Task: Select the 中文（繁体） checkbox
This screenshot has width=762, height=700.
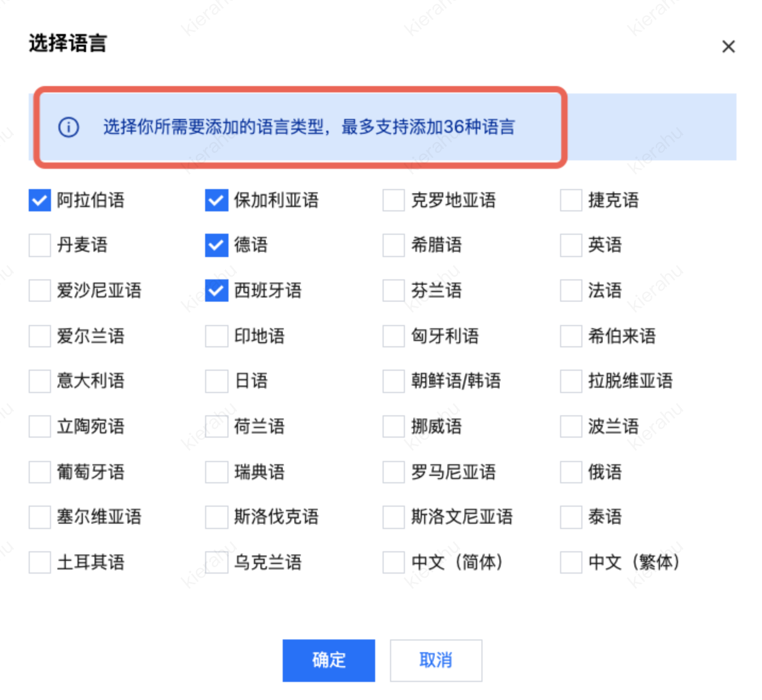Action: coord(571,562)
